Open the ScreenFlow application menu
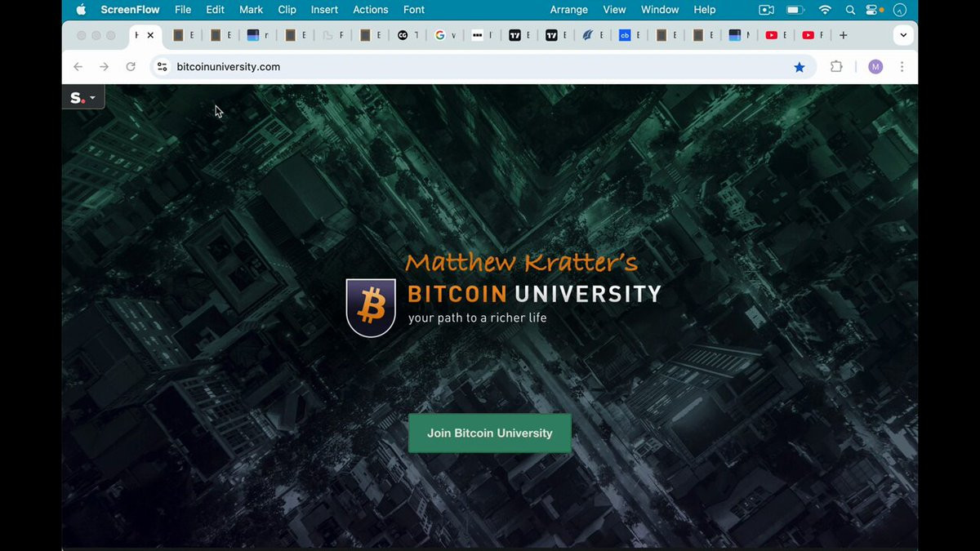 pyautogui.click(x=131, y=10)
